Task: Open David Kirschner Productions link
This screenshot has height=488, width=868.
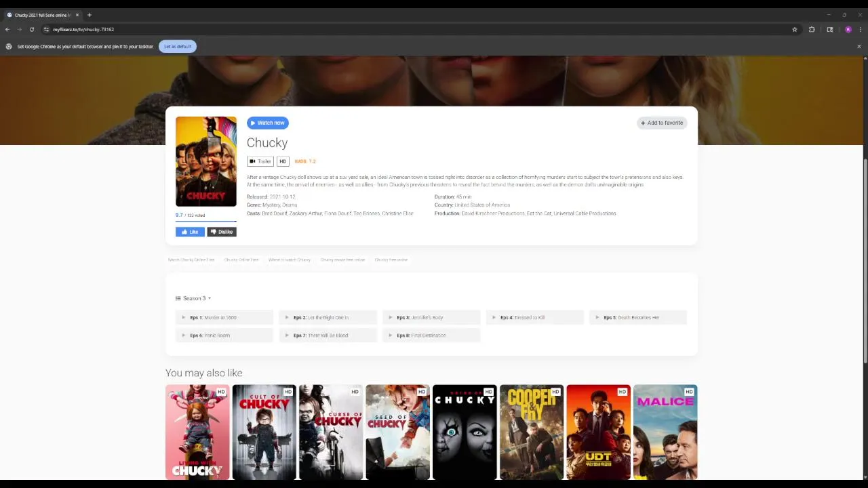Action: pos(493,213)
